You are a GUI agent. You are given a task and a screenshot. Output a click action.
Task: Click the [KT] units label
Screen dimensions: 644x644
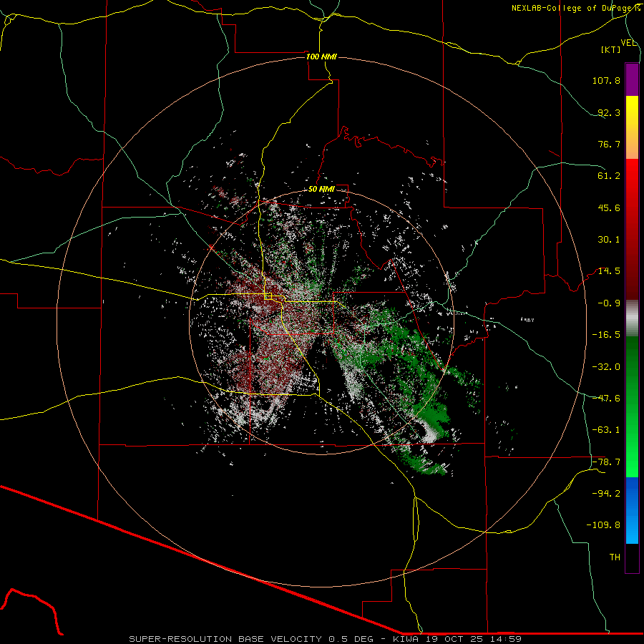[611, 49]
